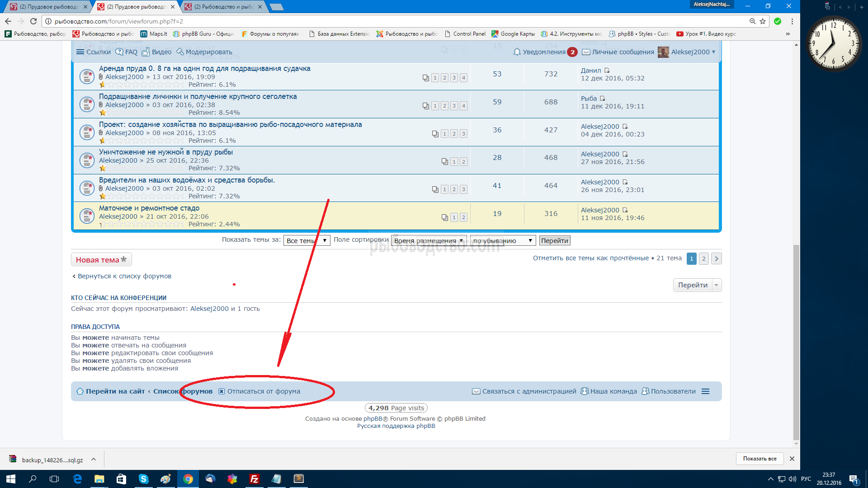Click the Новая тема button
Screen dimensions: 868x488
point(101,260)
